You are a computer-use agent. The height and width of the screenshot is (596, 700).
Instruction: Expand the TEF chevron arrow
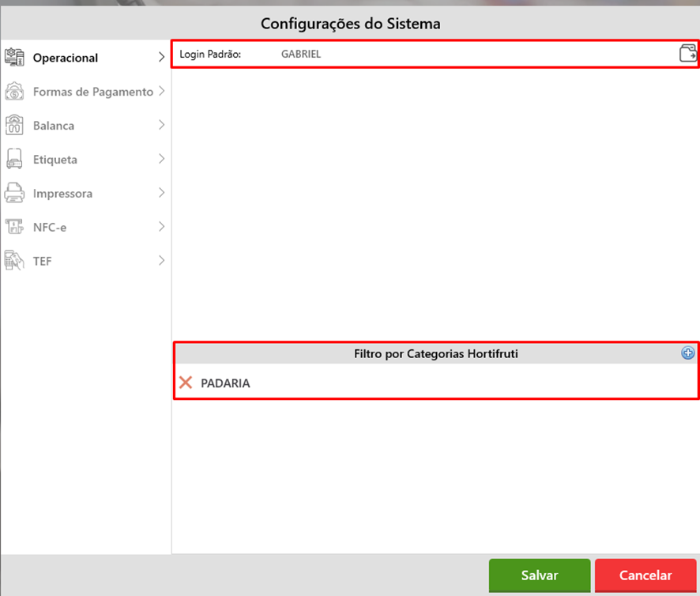161,260
